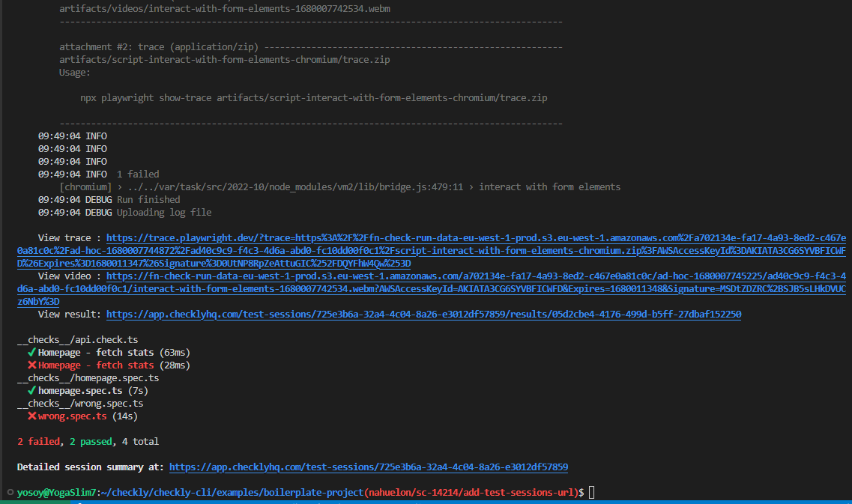Click "Uploading log file" debug line

[125, 213]
